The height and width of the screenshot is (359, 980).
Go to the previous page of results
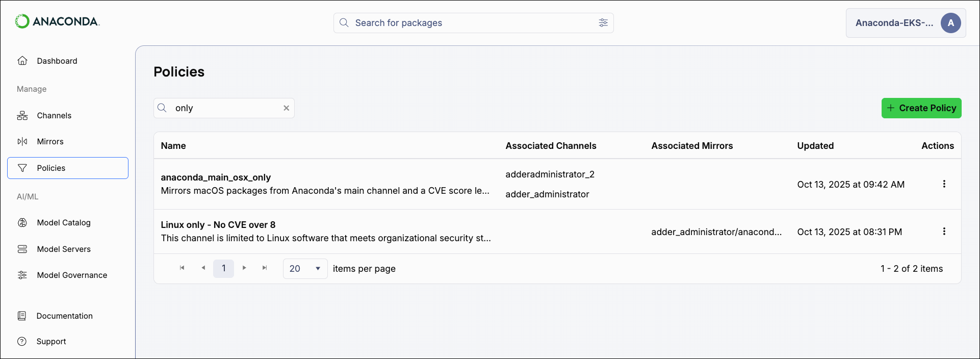(x=203, y=268)
